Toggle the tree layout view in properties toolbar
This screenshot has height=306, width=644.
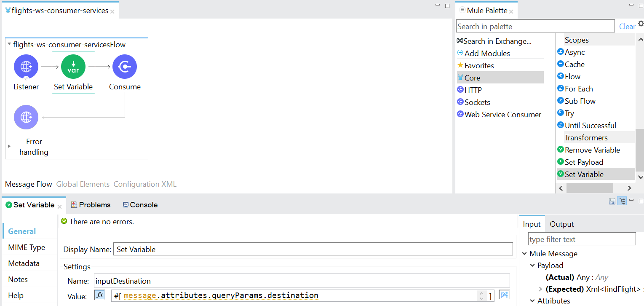[622, 201]
